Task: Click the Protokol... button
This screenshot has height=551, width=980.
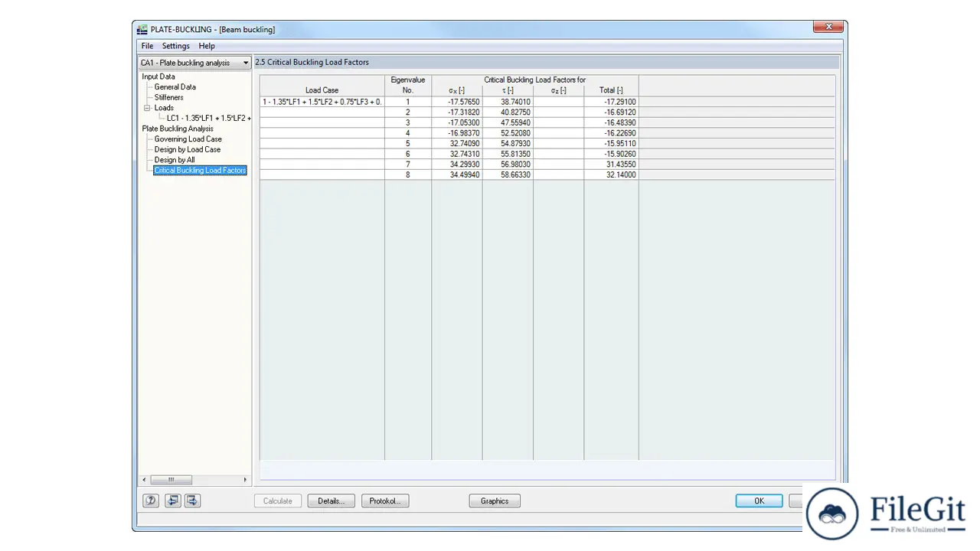Action: point(385,500)
